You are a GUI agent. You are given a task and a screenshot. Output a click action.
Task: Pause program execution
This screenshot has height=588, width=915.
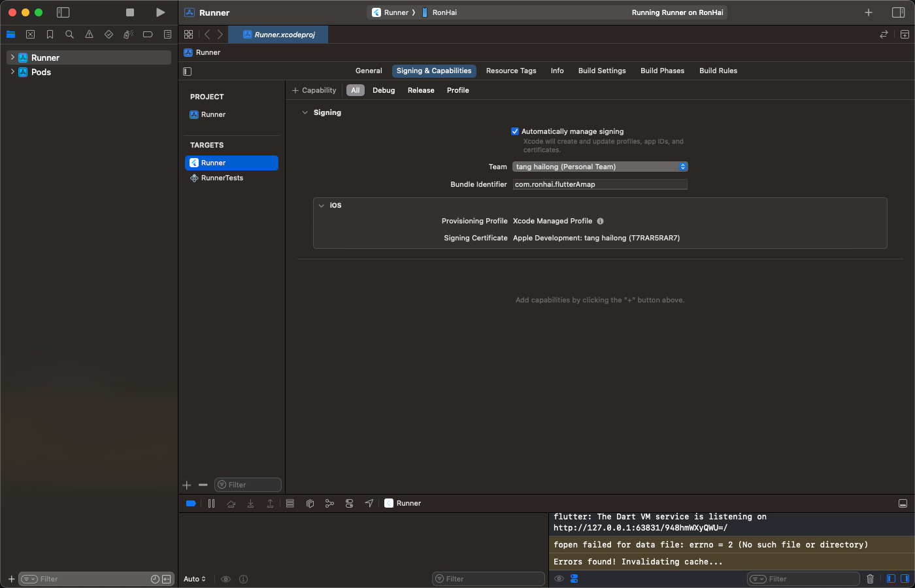point(211,503)
